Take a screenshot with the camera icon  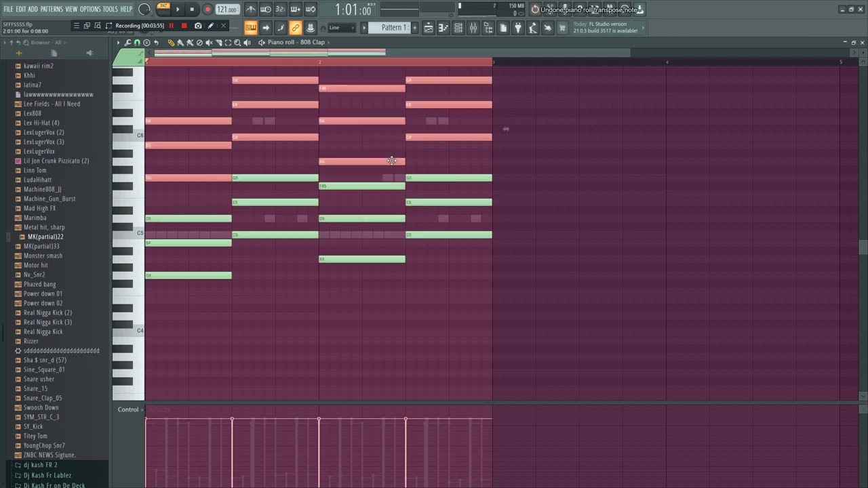tap(198, 26)
